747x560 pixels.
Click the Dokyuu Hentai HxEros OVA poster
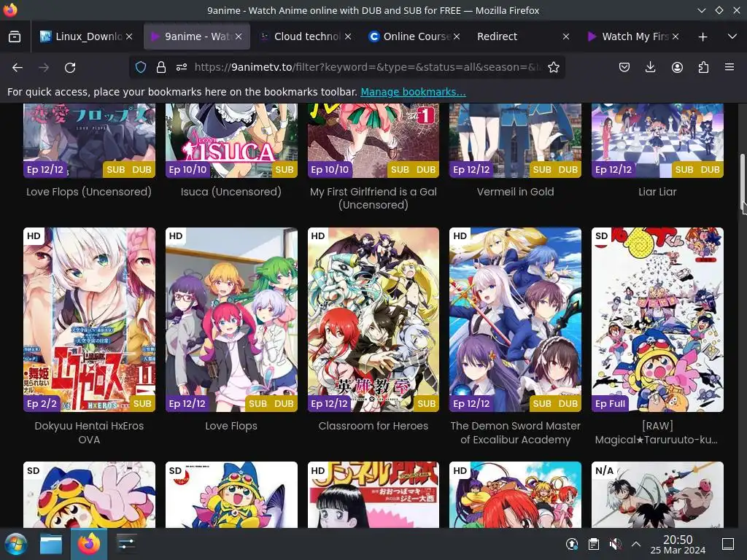click(89, 319)
